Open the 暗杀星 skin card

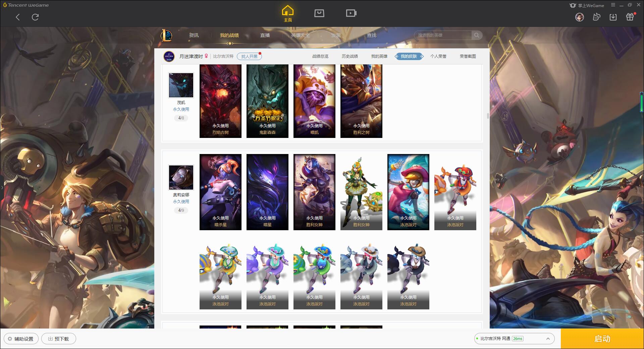click(x=220, y=192)
